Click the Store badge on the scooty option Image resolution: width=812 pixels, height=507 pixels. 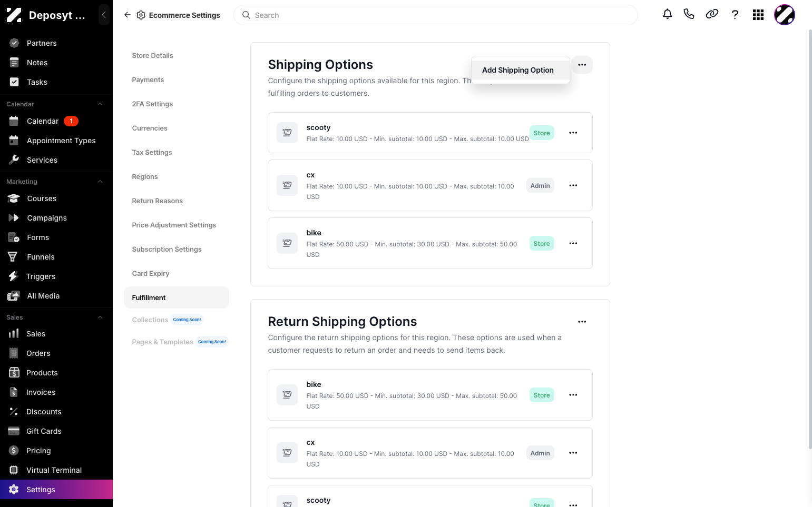coord(542,133)
